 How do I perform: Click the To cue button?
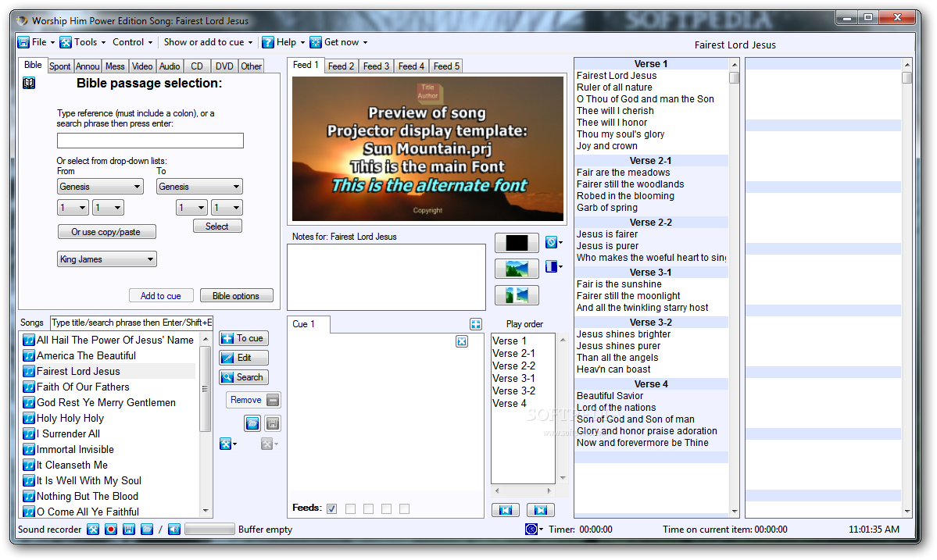pyautogui.click(x=244, y=338)
